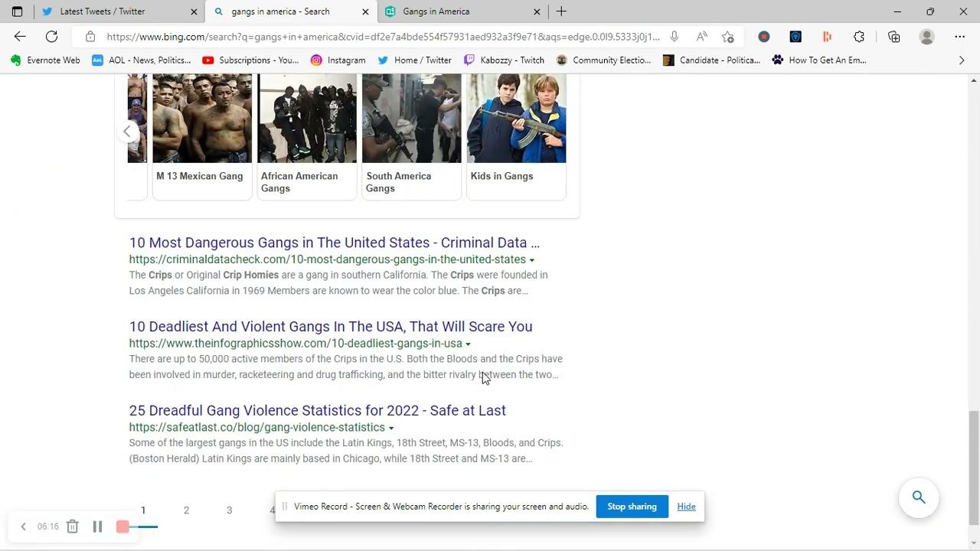Open 10 Most Dangerous Gangs result
The height and width of the screenshot is (551, 980).
[x=334, y=243]
